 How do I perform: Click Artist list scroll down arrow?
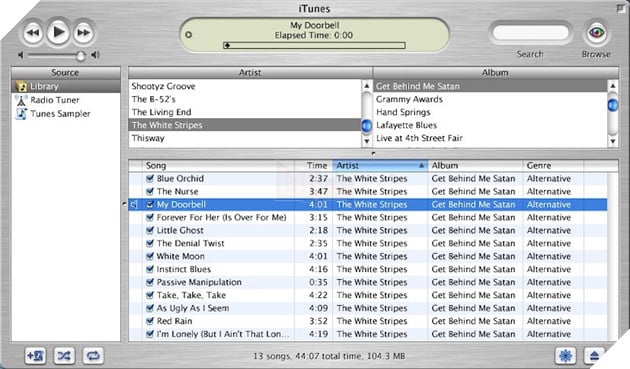(366, 141)
